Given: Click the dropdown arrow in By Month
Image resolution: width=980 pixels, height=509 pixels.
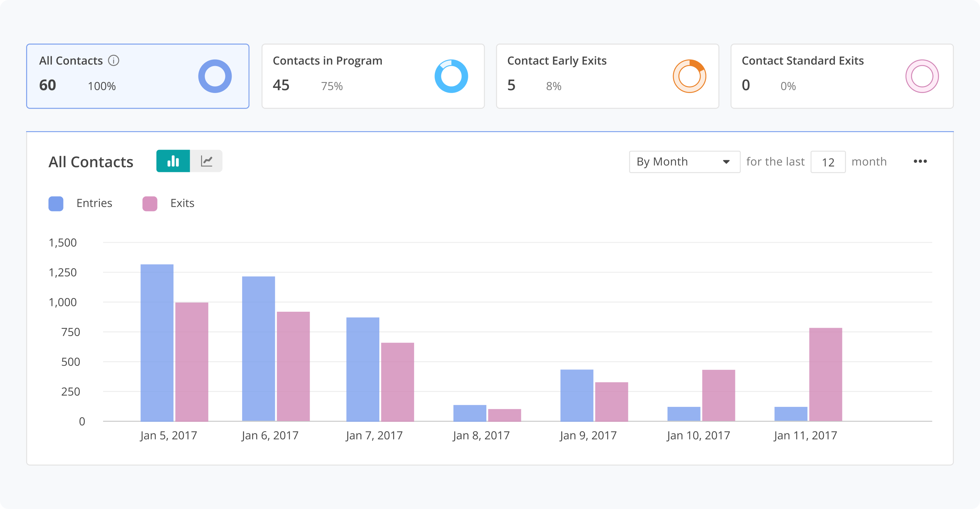Looking at the screenshot, I should point(726,162).
